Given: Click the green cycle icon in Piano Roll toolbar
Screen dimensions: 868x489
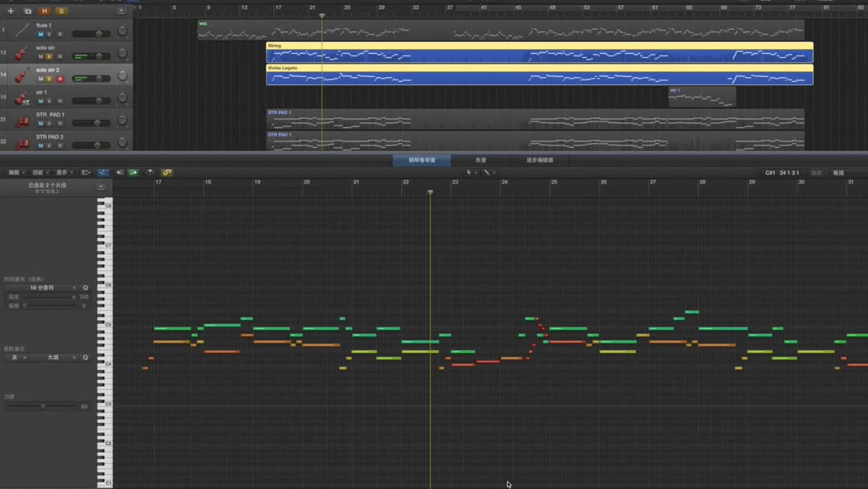Looking at the screenshot, I should point(133,171).
